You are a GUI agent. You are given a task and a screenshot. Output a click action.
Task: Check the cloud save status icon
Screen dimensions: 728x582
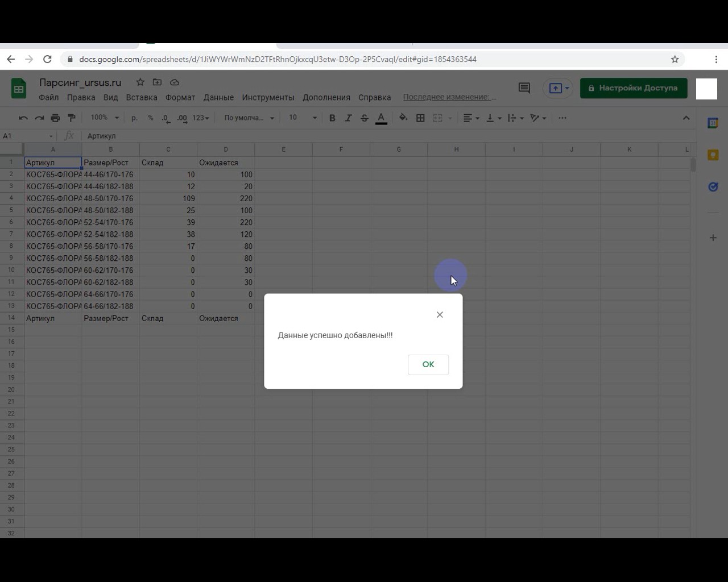tap(175, 82)
